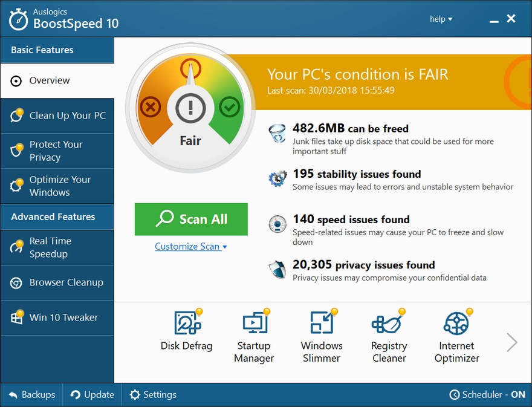
Task: Click the Backups arrow icon
Action: click(13, 395)
